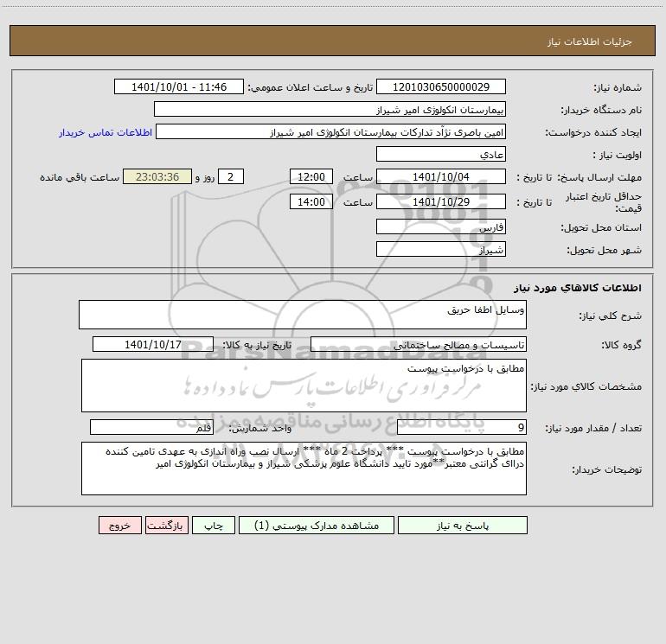666x644 pixels.
Task: Click announcement date field 1401/10/01 - 11:46
Action: 179,86
